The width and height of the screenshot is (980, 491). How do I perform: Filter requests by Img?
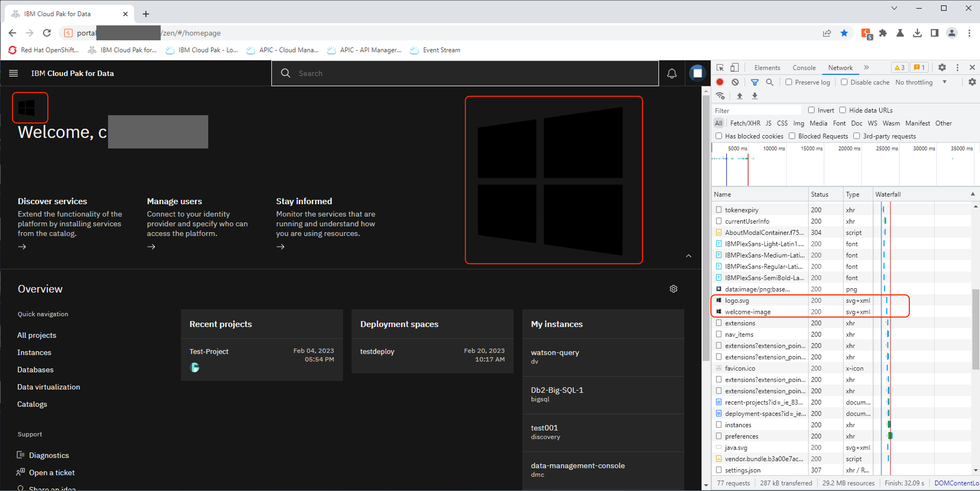coord(799,123)
